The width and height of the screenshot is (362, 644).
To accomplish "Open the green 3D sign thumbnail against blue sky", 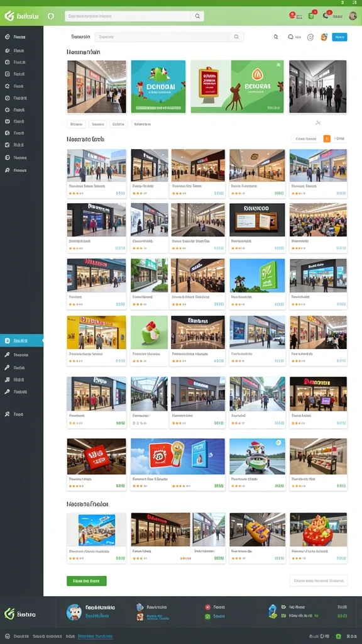I will pos(257,275).
